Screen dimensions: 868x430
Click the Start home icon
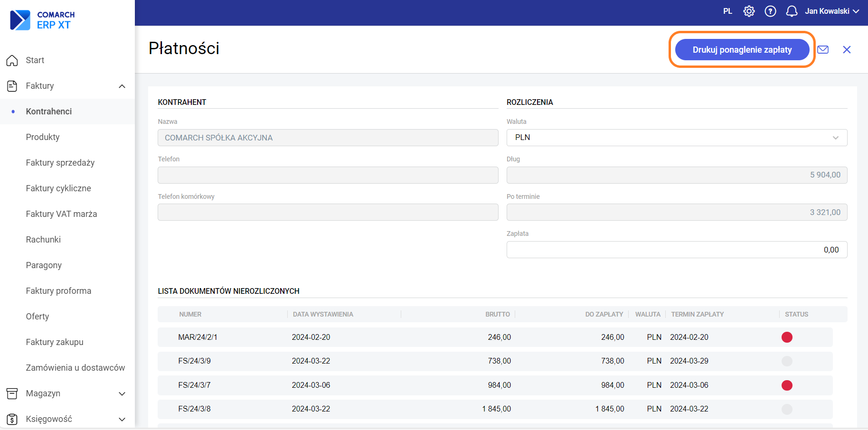click(12, 60)
